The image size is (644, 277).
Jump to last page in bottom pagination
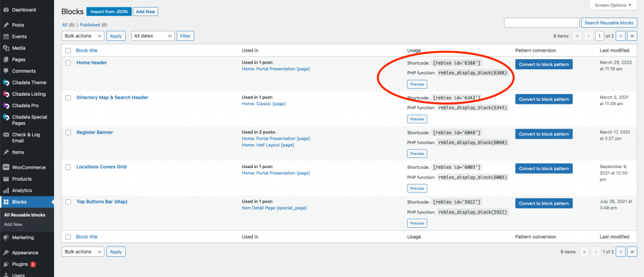(633, 252)
